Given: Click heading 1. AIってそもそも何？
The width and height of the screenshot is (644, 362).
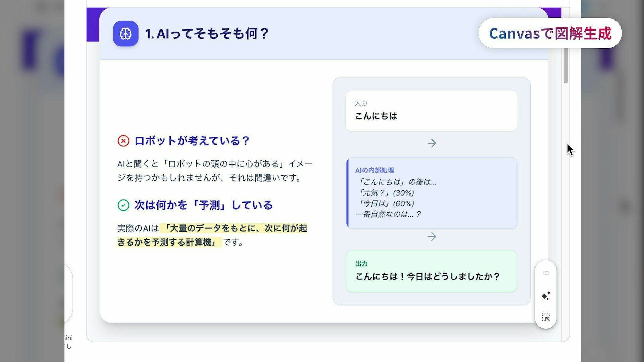Looking at the screenshot, I should [x=206, y=34].
